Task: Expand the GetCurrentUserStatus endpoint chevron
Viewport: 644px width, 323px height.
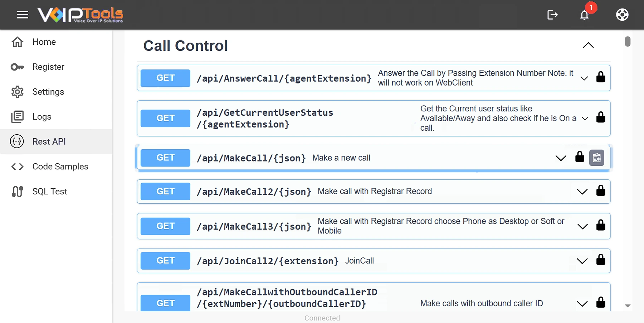Action: pos(585,119)
